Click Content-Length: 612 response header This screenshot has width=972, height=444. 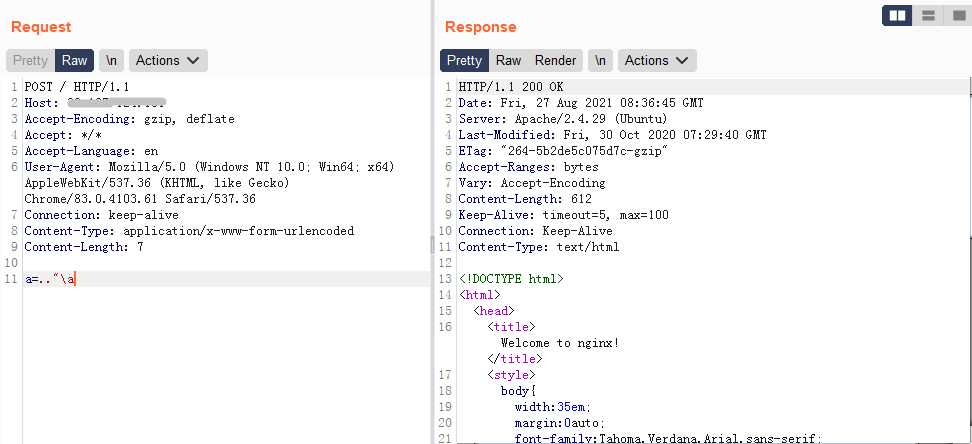525,199
